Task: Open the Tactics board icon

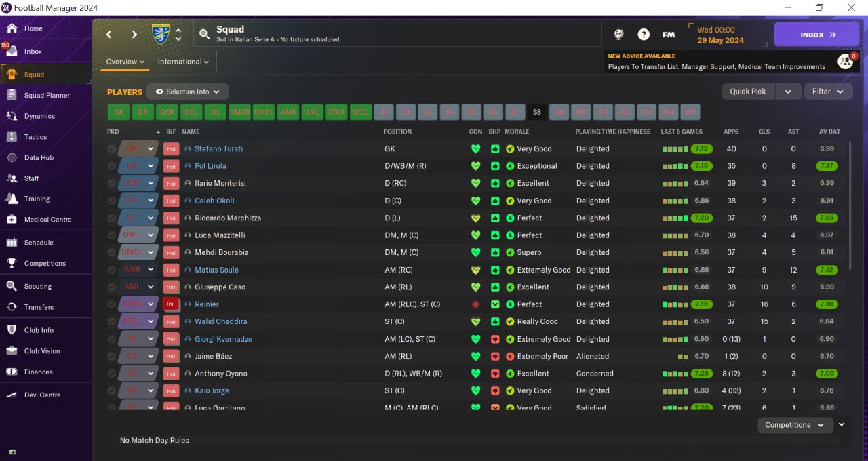Action: (x=12, y=137)
